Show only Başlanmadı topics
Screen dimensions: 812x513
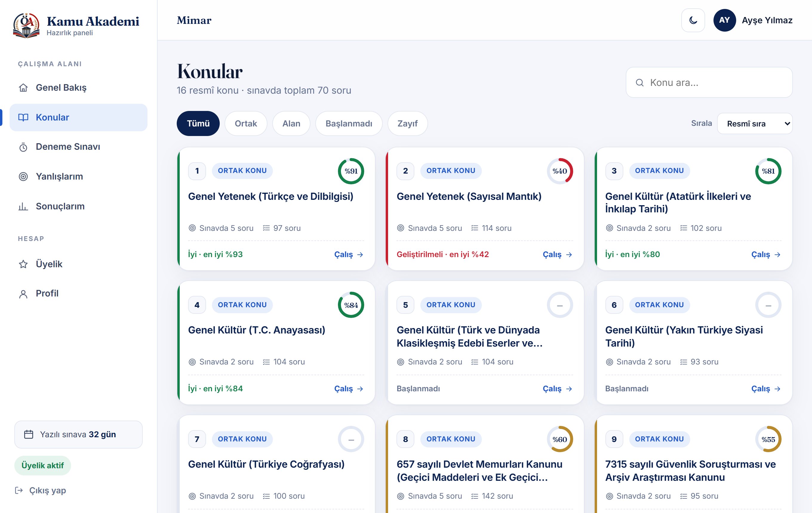[x=349, y=123]
